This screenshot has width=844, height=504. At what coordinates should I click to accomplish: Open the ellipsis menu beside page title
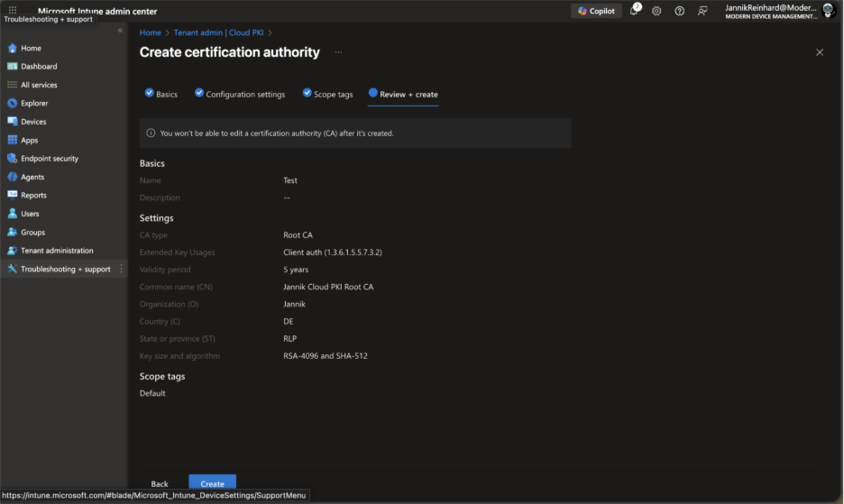339,52
